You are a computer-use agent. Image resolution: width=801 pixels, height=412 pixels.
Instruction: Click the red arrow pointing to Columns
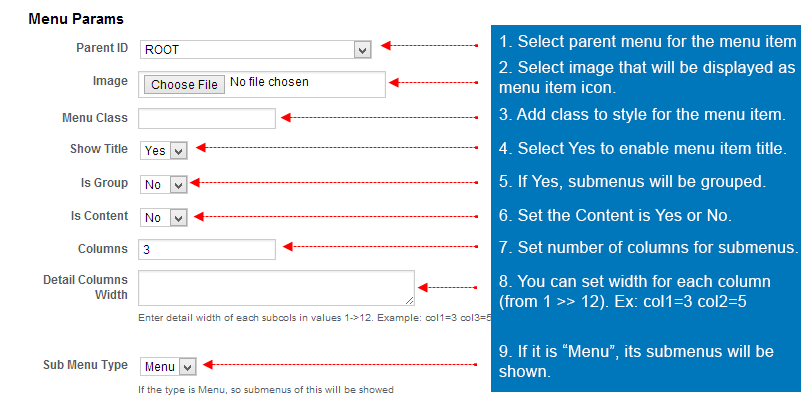pyautogui.click(x=381, y=247)
